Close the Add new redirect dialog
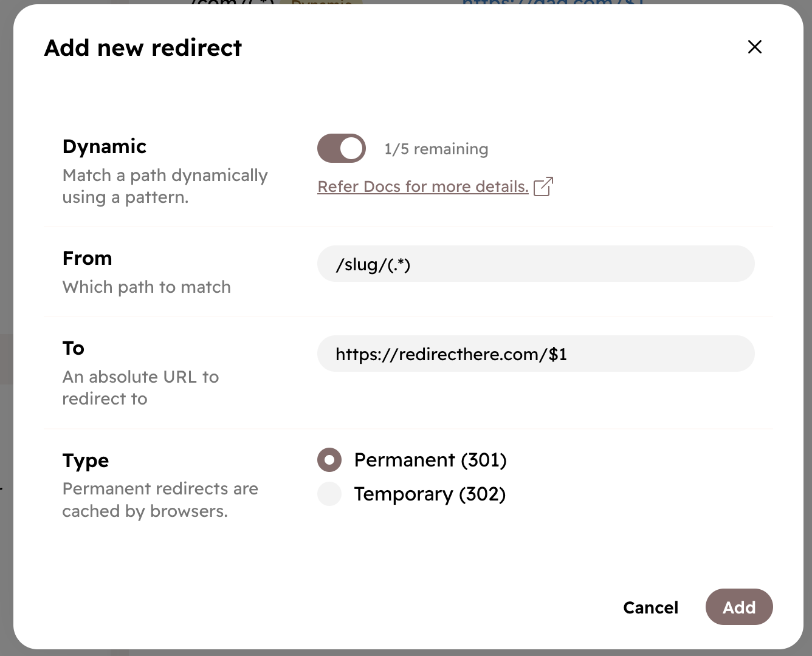This screenshot has height=656, width=812. pos(754,47)
